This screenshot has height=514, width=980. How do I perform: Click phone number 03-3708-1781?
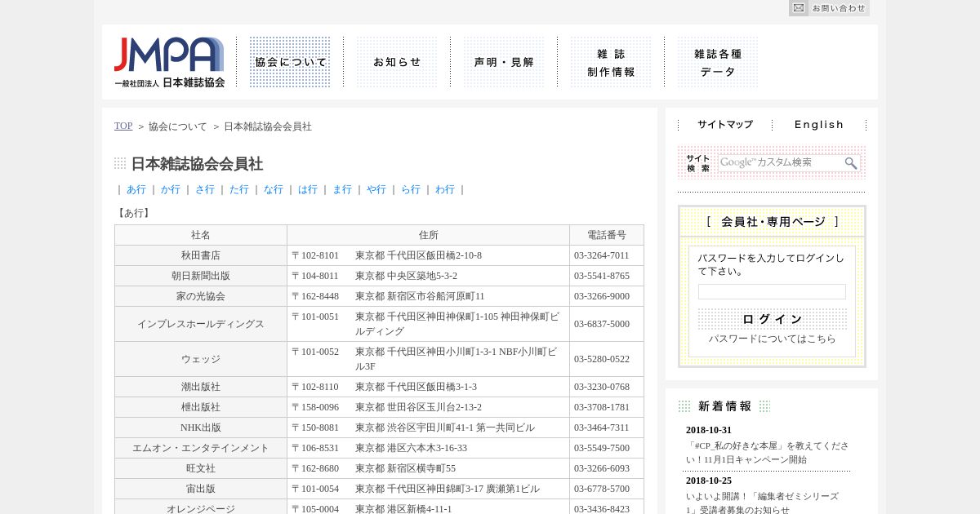point(602,407)
